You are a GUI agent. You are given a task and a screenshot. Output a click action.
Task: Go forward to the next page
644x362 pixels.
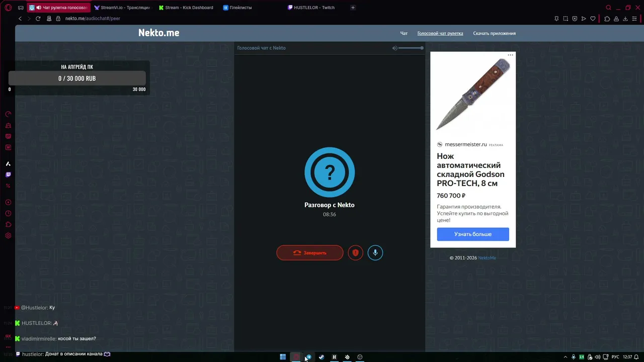(x=29, y=19)
